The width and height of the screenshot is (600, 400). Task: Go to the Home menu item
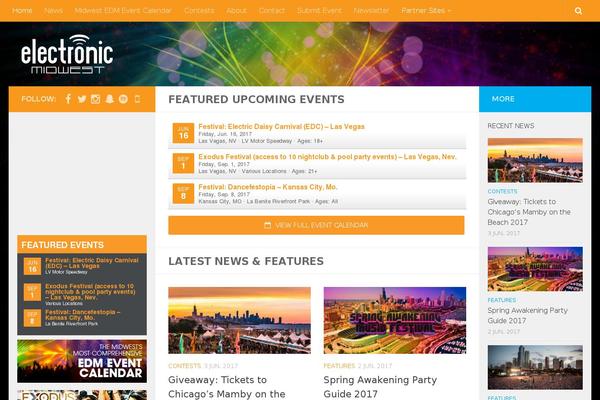22,11
